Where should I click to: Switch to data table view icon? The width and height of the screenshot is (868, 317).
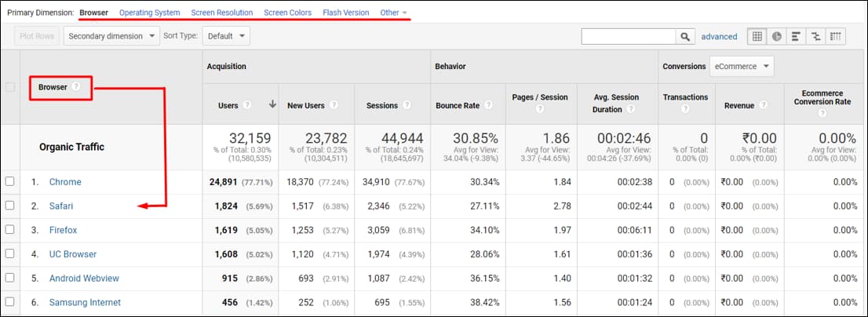click(757, 36)
